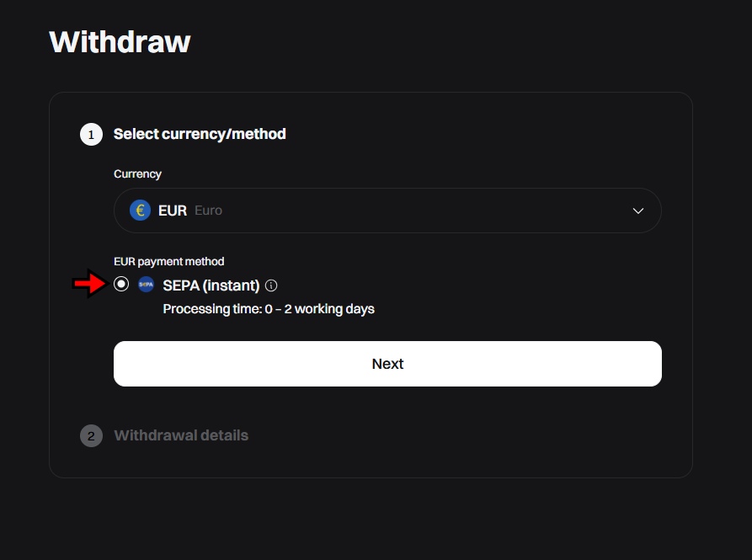Select the 'Select currency/method' step header
752x560 pixels.
(200, 133)
